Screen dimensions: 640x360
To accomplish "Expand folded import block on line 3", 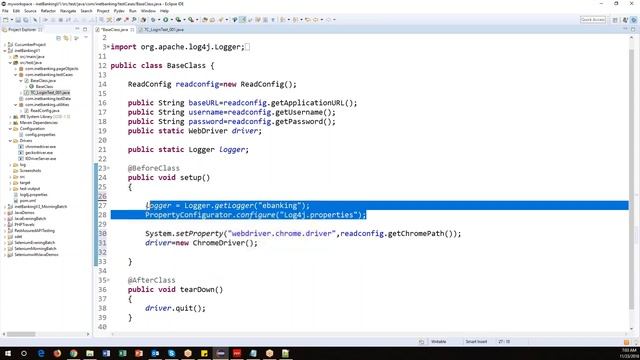I will point(108,47).
